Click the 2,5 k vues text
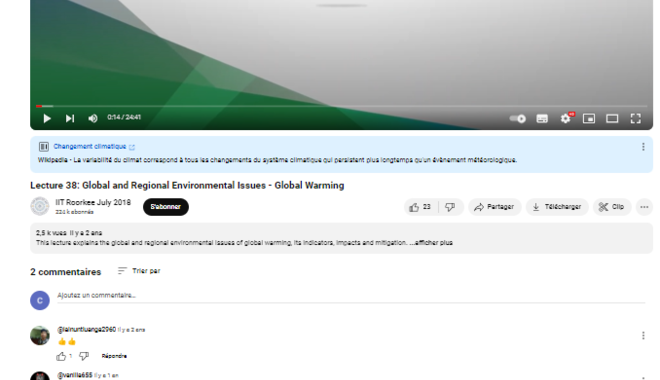660x380 pixels. (x=51, y=233)
